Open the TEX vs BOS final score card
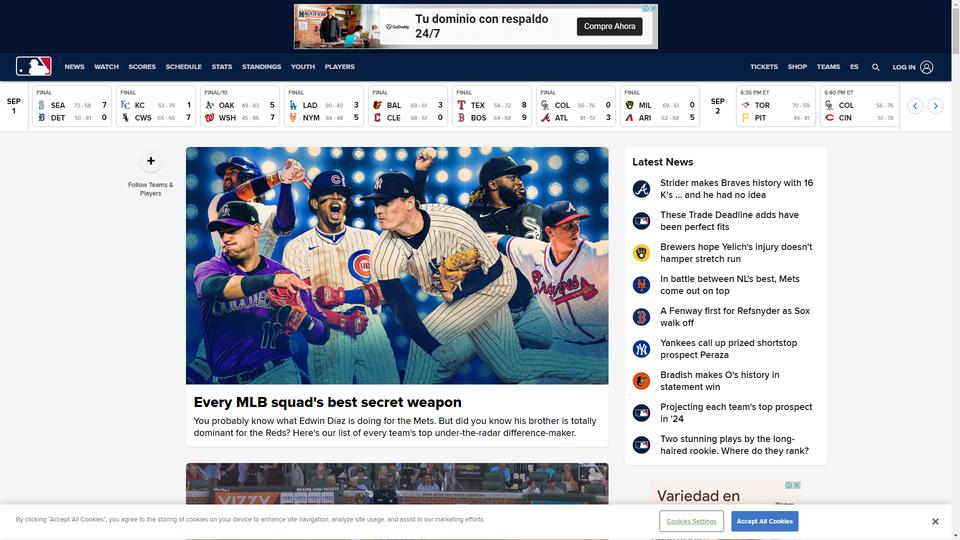 [x=492, y=106]
